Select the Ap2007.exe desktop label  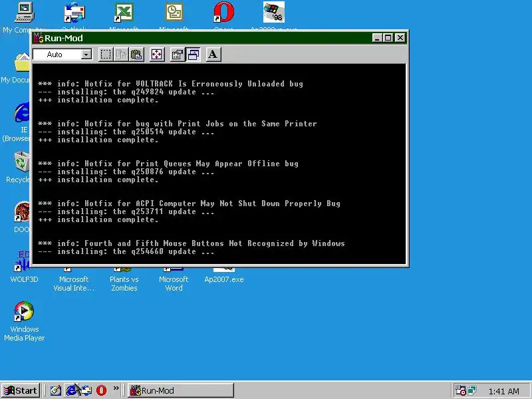click(224, 279)
